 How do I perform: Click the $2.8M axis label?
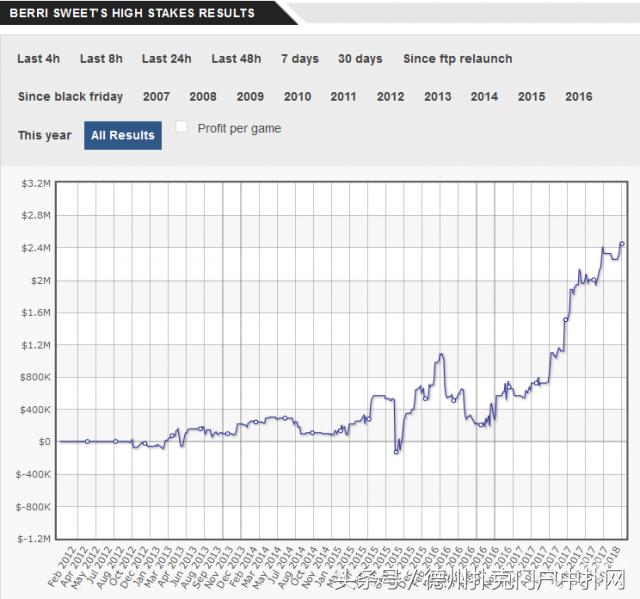coord(36,215)
